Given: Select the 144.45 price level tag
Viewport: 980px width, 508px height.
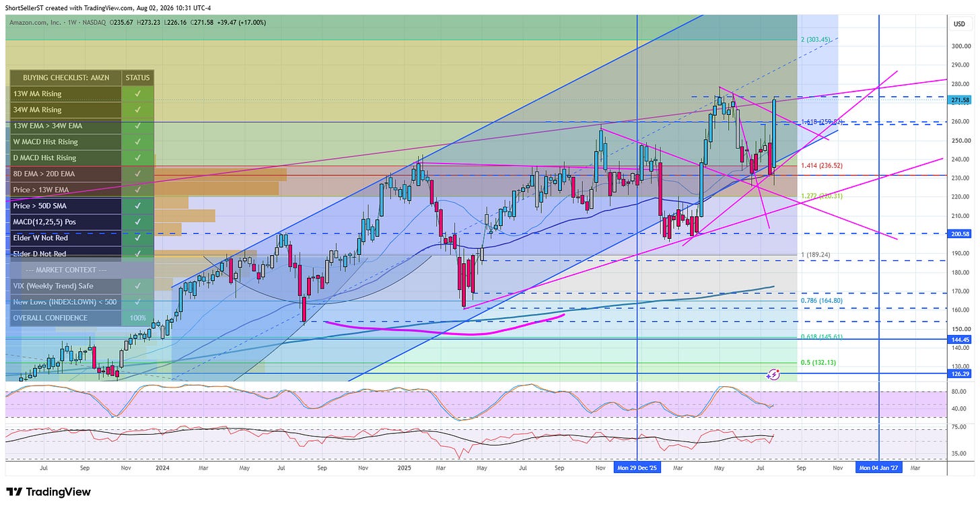Looking at the screenshot, I should point(960,340).
